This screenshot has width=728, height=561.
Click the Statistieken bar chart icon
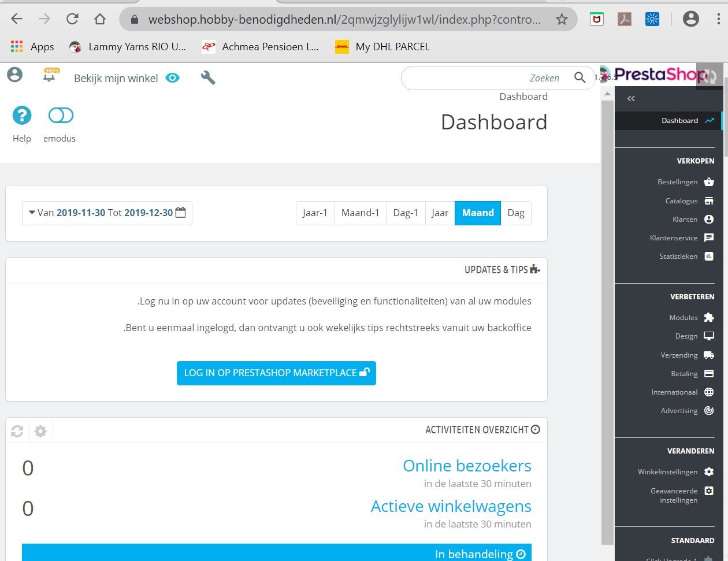click(x=709, y=257)
